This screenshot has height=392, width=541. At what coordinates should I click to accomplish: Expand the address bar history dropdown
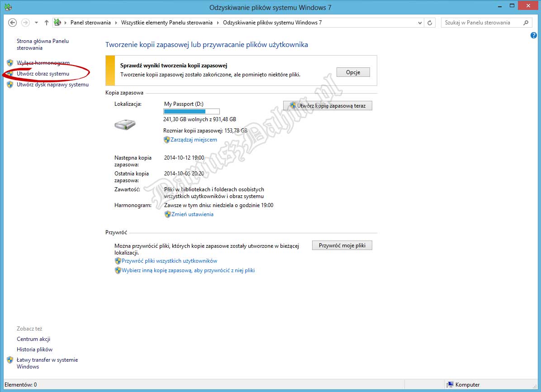(x=420, y=23)
